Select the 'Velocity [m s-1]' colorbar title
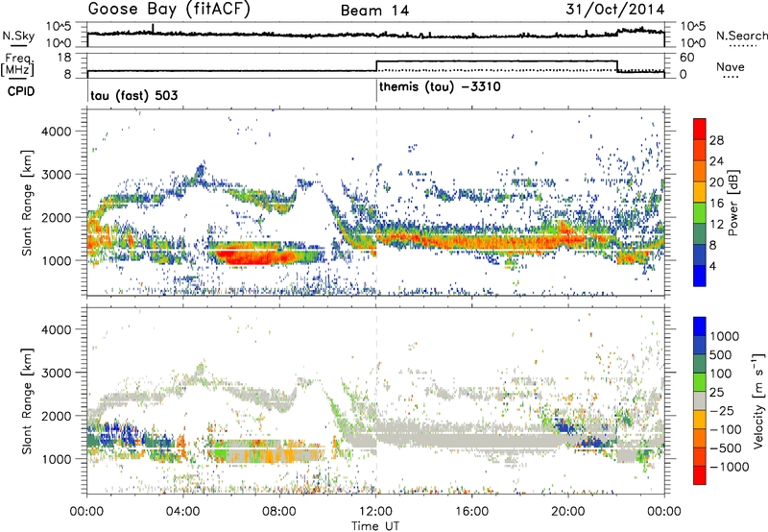 tap(758, 400)
